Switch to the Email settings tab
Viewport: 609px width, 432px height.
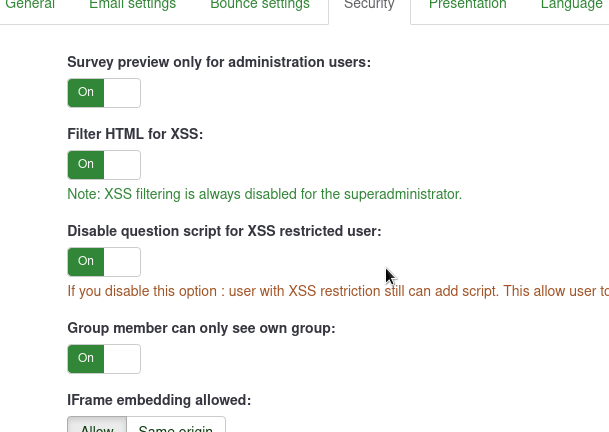point(132,5)
